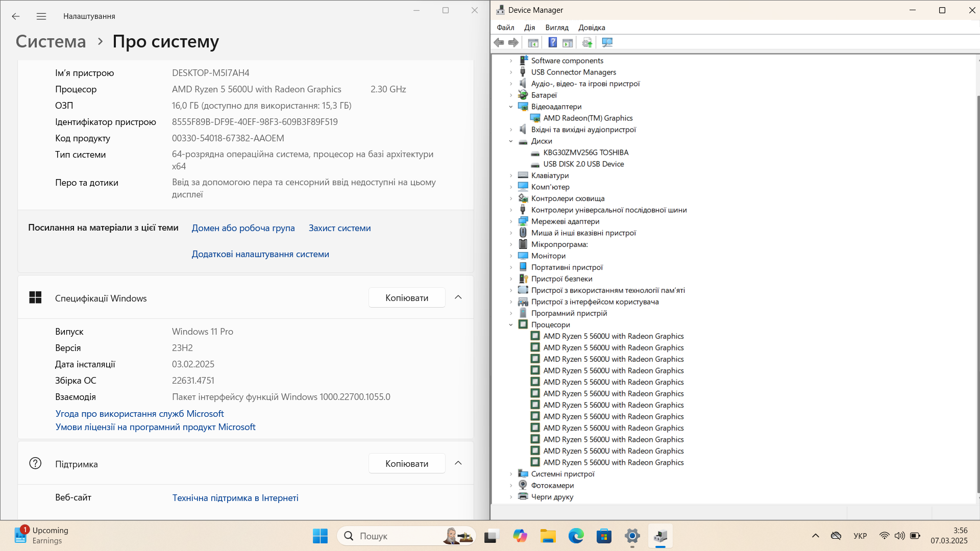Open Upcoming Earnings widget
The height and width of the screenshot is (551, 980).
pos(42,536)
